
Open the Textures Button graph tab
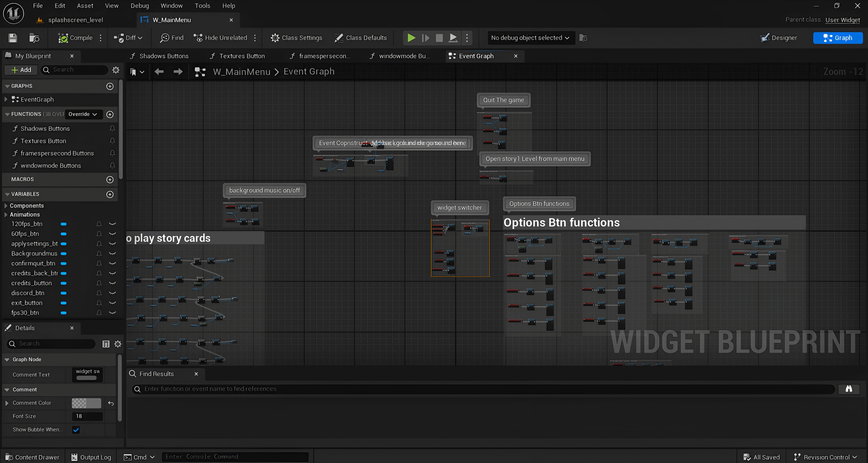pos(237,56)
